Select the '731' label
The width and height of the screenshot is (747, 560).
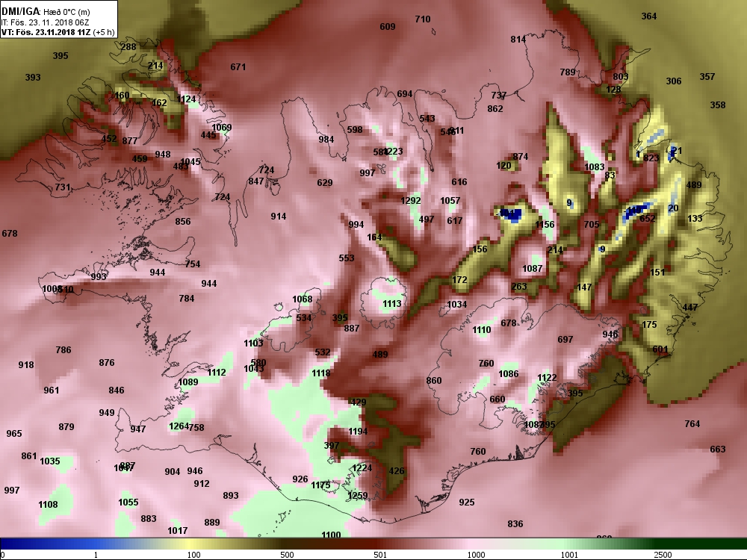pyautogui.click(x=63, y=187)
